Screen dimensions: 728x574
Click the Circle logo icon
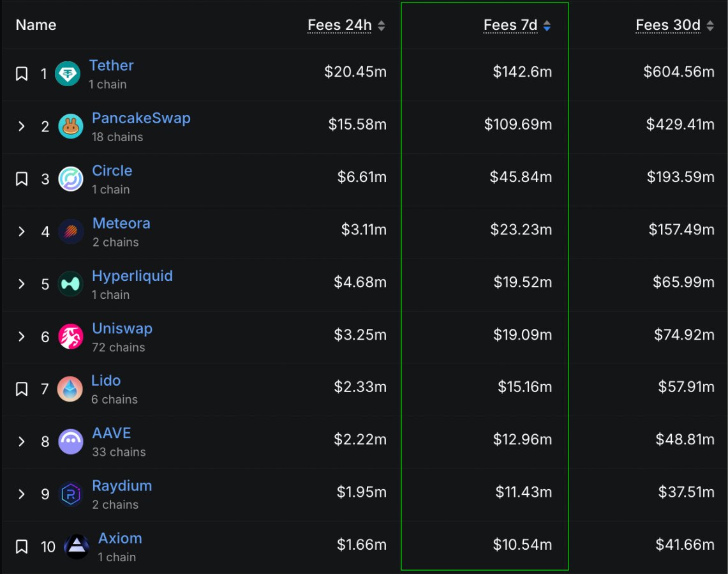click(71, 179)
